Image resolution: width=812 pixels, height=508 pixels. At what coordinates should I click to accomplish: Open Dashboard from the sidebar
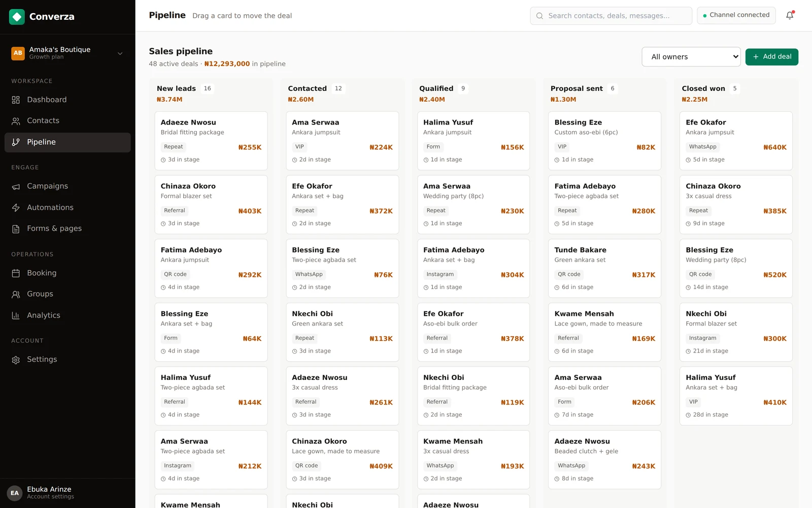point(67,100)
